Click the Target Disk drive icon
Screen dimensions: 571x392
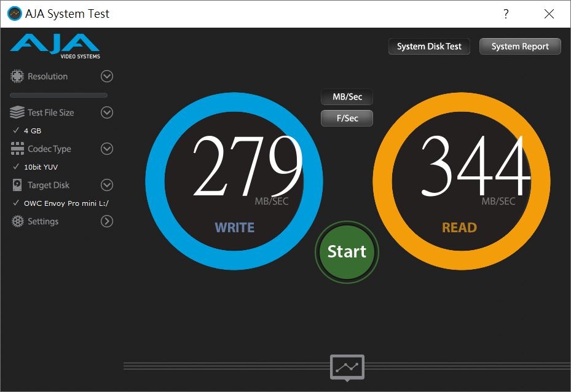pos(17,185)
